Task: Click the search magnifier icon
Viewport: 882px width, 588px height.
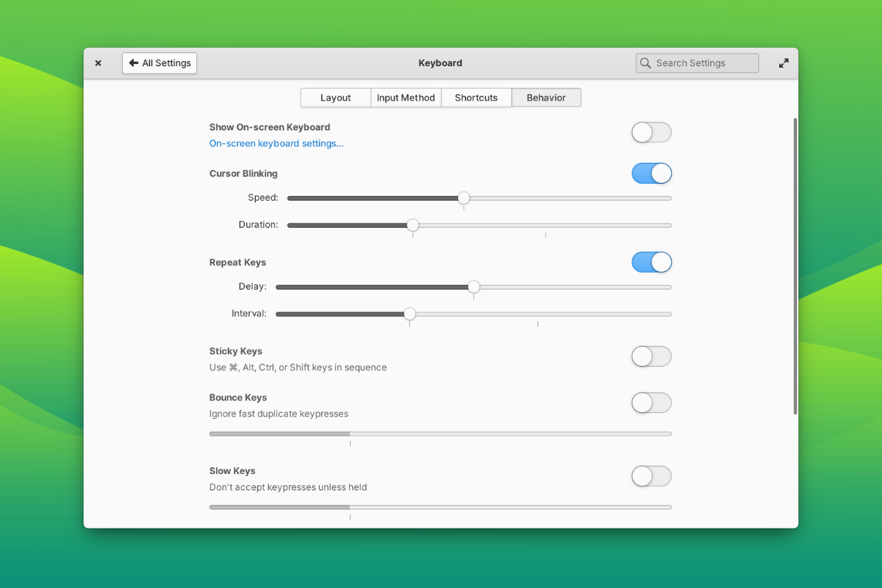Action: pos(645,63)
